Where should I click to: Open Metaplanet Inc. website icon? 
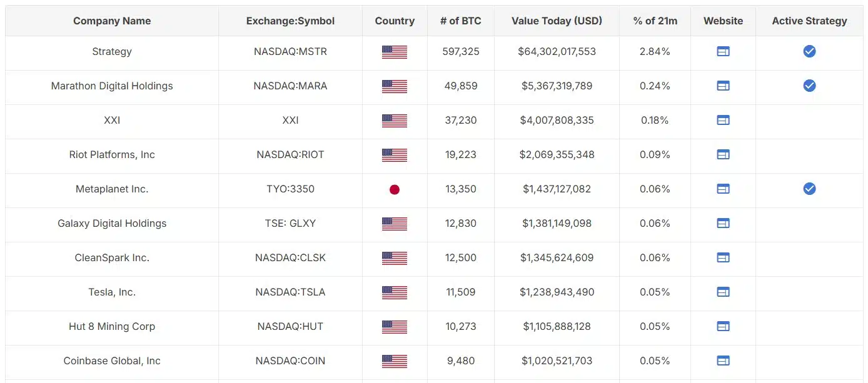pyautogui.click(x=723, y=189)
